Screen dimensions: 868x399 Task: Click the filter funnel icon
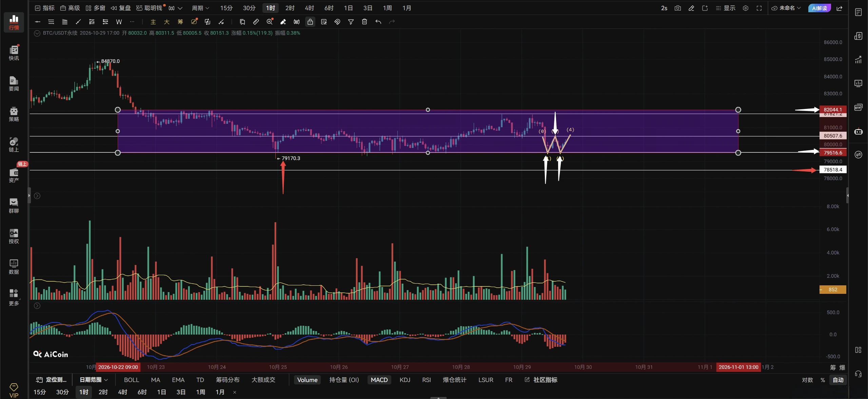pos(351,22)
